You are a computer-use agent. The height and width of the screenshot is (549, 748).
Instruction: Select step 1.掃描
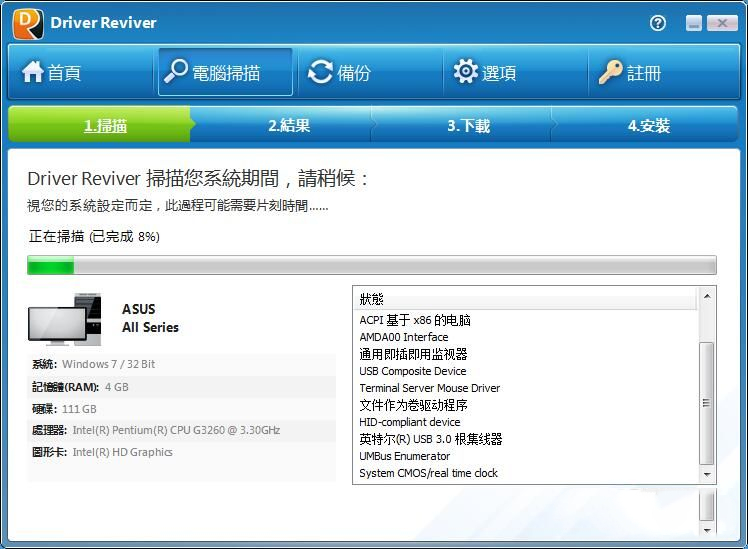(x=99, y=124)
